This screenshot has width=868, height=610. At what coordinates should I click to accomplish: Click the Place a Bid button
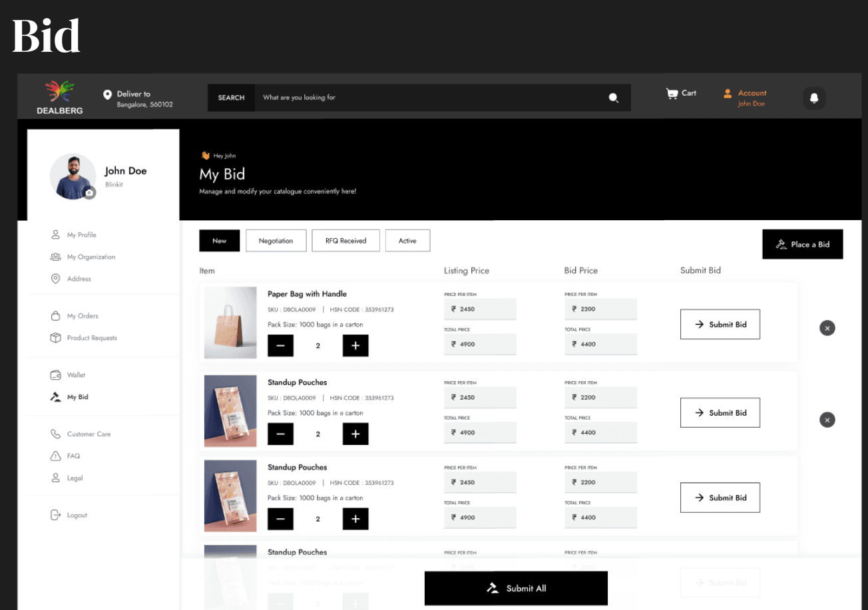pos(803,244)
